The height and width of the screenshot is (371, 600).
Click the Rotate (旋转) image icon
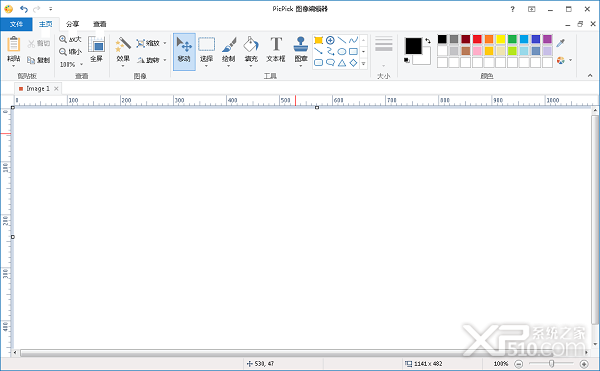coord(141,60)
